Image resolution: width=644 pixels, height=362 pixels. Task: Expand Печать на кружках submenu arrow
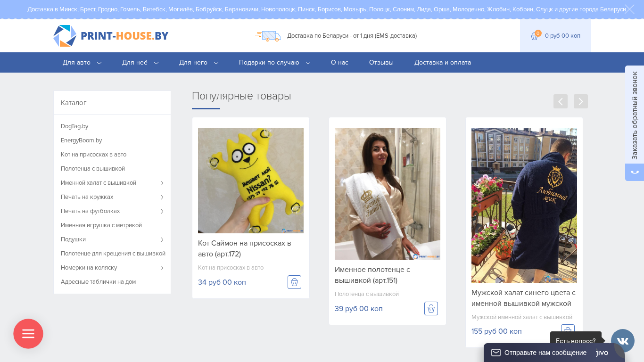[162, 197]
